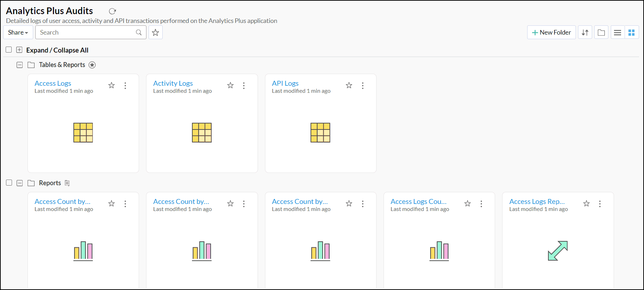Star the Access Logs table as favorite
Screen dimensions: 644x290
pos(112,85)
